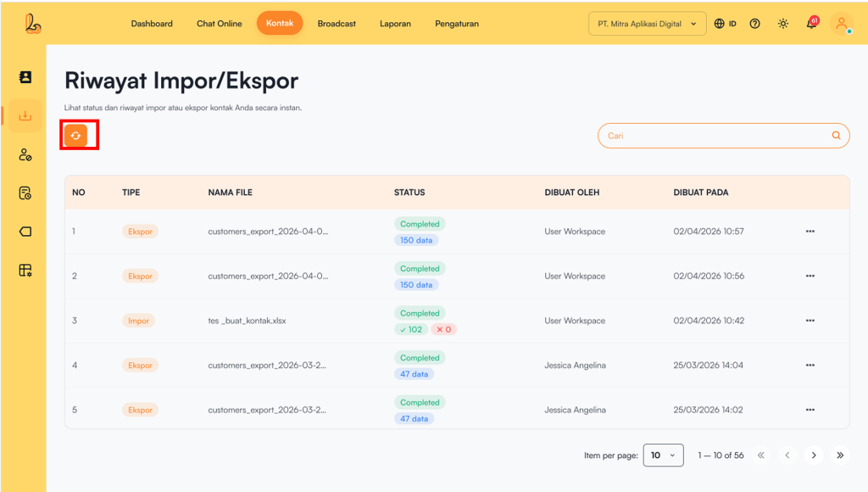868x492 pixels.
Task: Go to the next page of results
Action: click(814, 456)
